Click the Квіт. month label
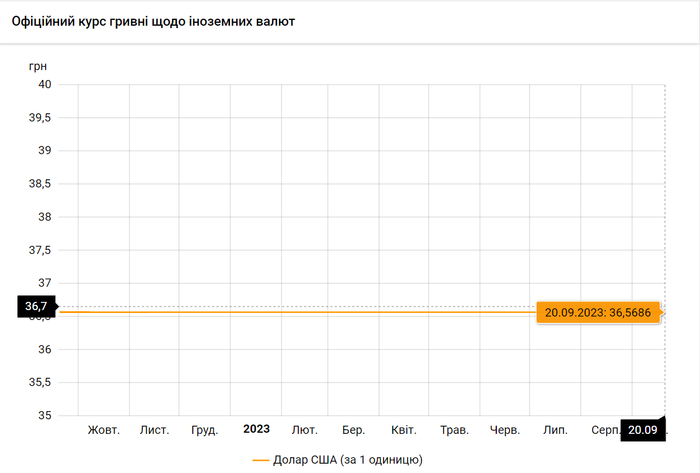Image resolution: width=700 pixels, height=473 pixels. pyautogui.click(x=404, y=430)
